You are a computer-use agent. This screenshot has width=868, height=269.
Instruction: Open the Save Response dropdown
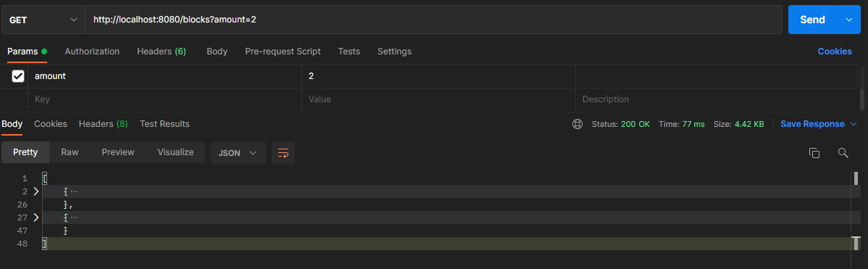point(819,124)
